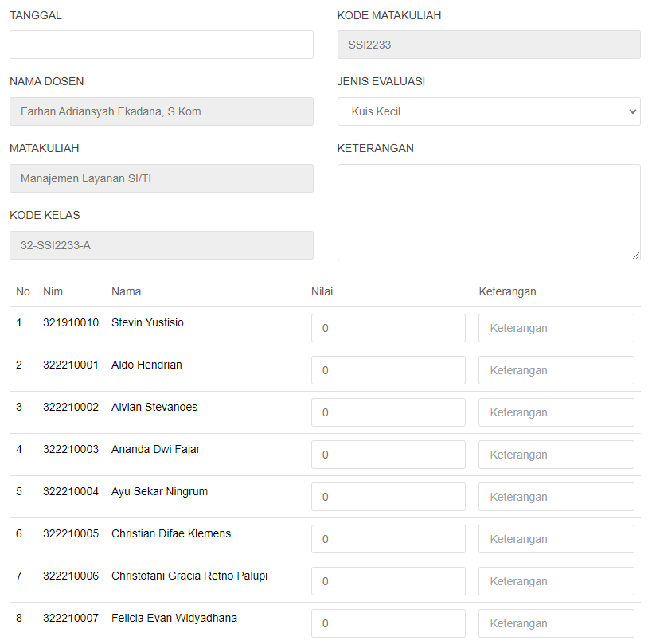This screenshot has width=652, height=644.
Task: Click Nilai field for Aldo Hendrian
Action: (388, 370)
